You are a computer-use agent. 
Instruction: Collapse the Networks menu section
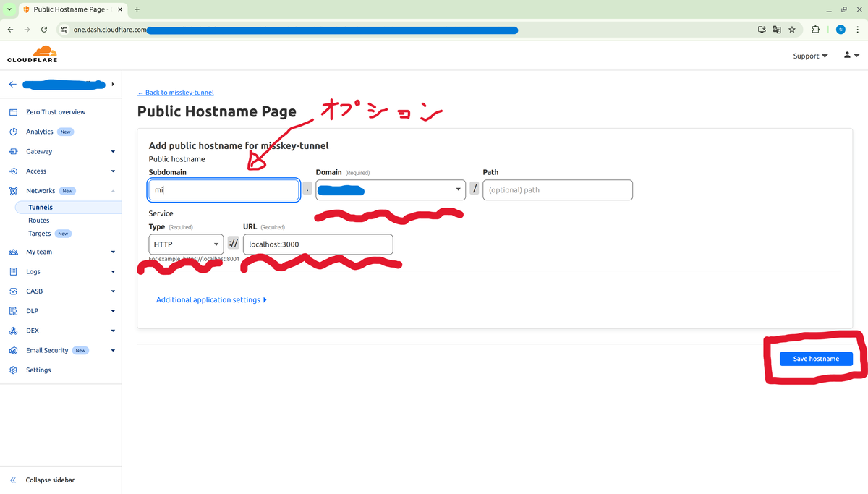click(113, 191)
